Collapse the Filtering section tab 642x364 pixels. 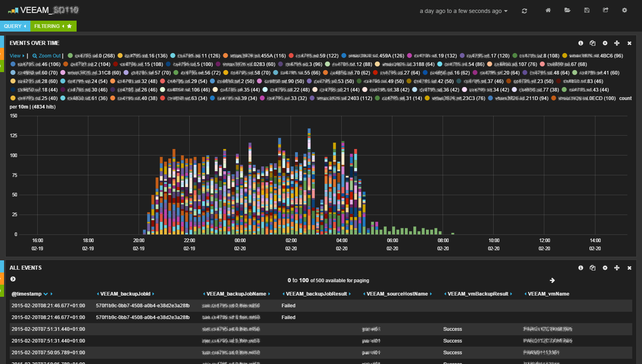tap(53, 26)
